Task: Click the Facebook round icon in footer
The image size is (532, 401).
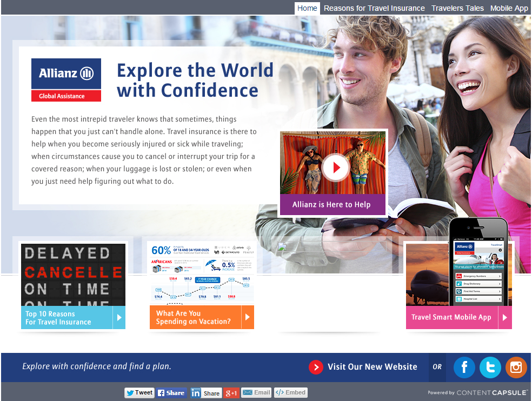Action: click(x=464, y=367)
